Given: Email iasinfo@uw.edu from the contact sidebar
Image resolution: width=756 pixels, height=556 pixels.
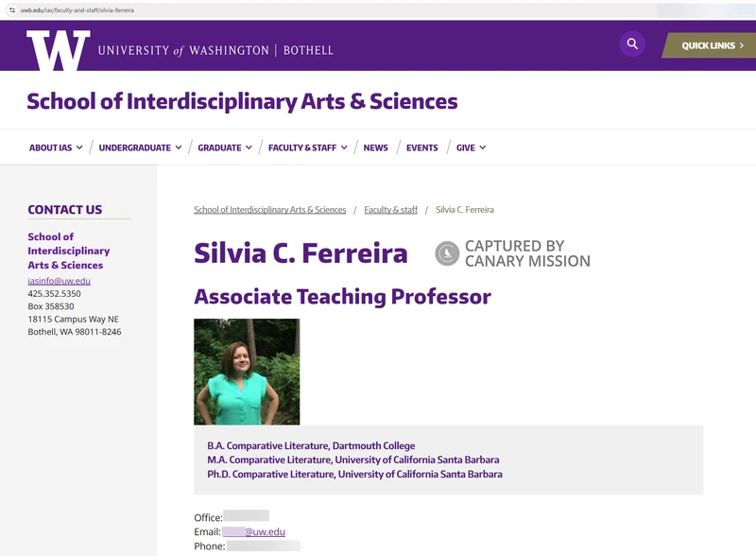Looking at the screenshot, I should point(59,281).
